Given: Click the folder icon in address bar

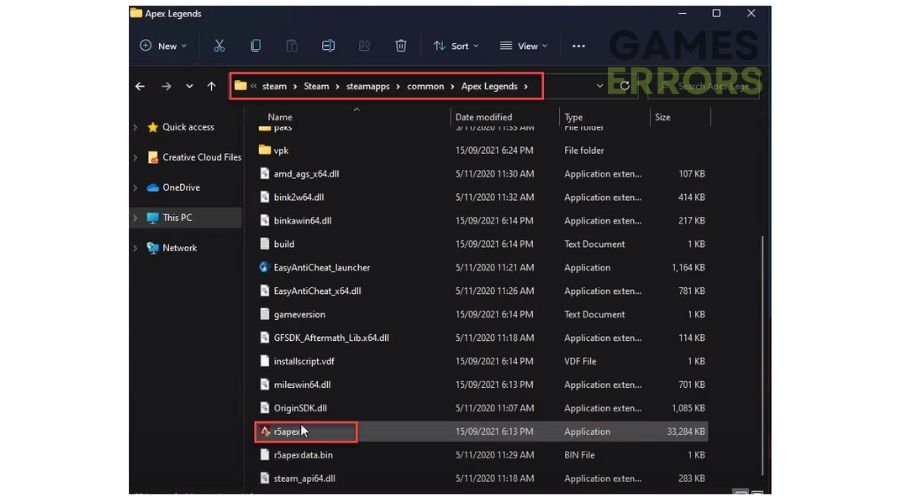Looking at the screenshot, I should pos(240,86).
